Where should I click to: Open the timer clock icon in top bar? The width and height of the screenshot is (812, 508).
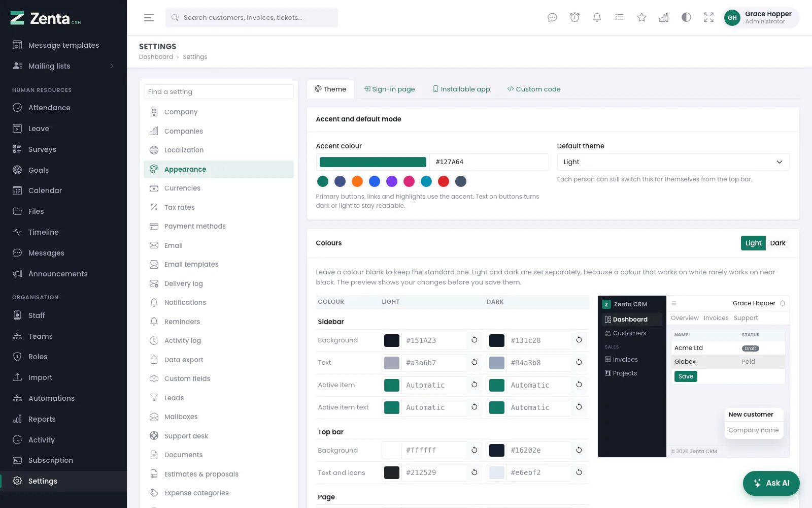(x=574, y=18)
